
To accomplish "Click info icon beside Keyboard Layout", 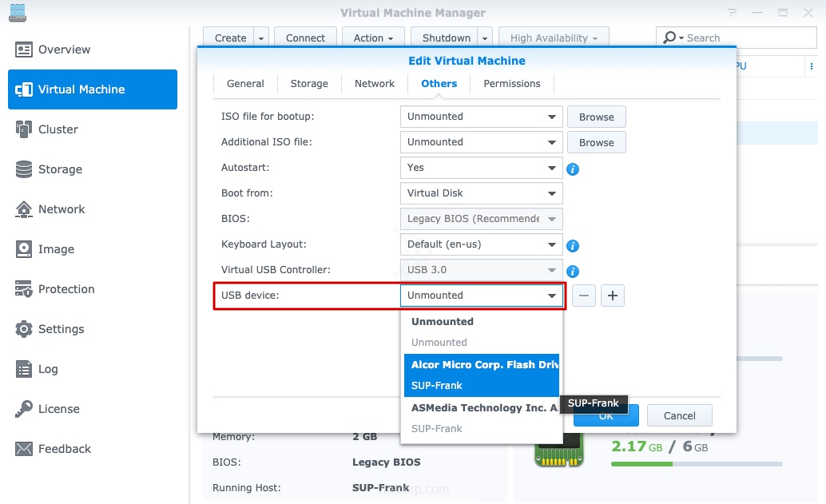I will (573, 246).
